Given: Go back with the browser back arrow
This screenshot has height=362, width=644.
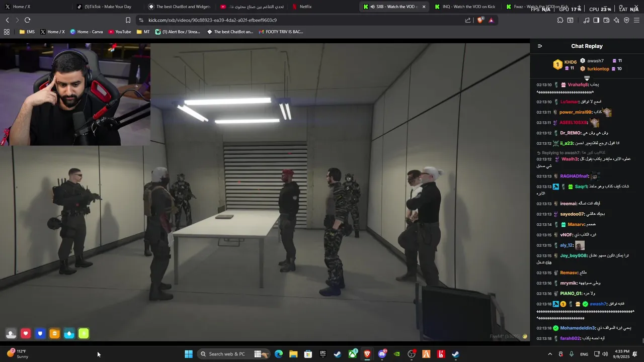Looking at the screenshot, I should (x=7, y=20).
